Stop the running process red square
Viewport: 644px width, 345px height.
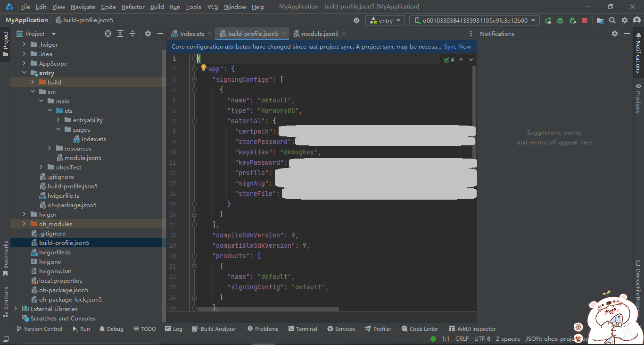(x=585, y=20)
